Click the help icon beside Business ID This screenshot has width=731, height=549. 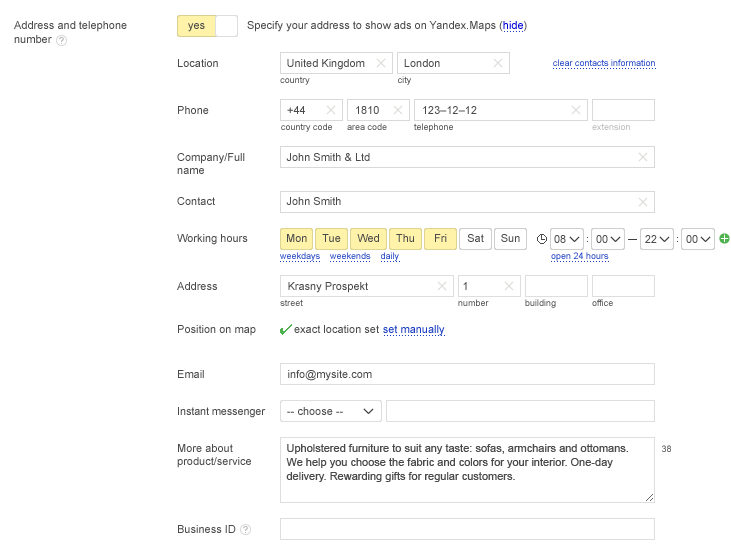coord(245,530)
